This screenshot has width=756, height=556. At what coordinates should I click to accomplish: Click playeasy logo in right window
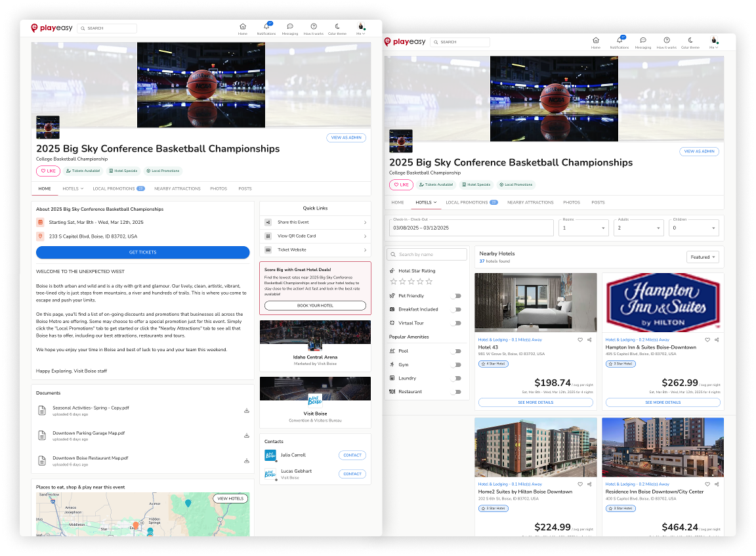coord(404,42)
